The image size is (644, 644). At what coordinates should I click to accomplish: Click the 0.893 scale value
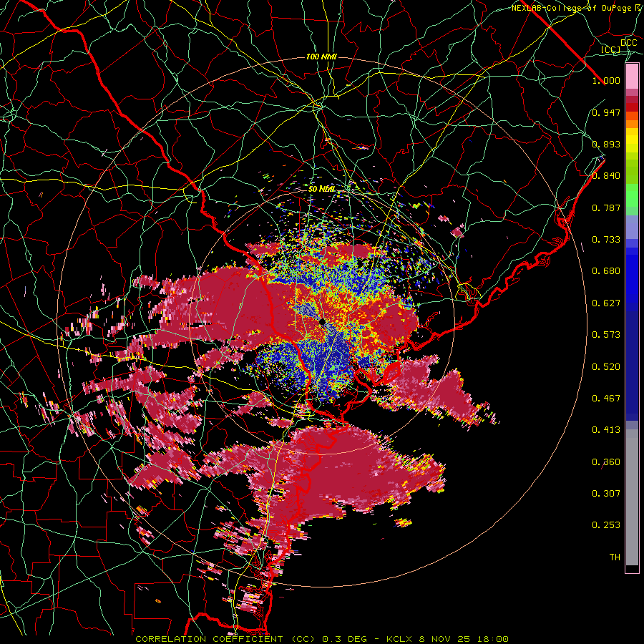coord(606,144)
